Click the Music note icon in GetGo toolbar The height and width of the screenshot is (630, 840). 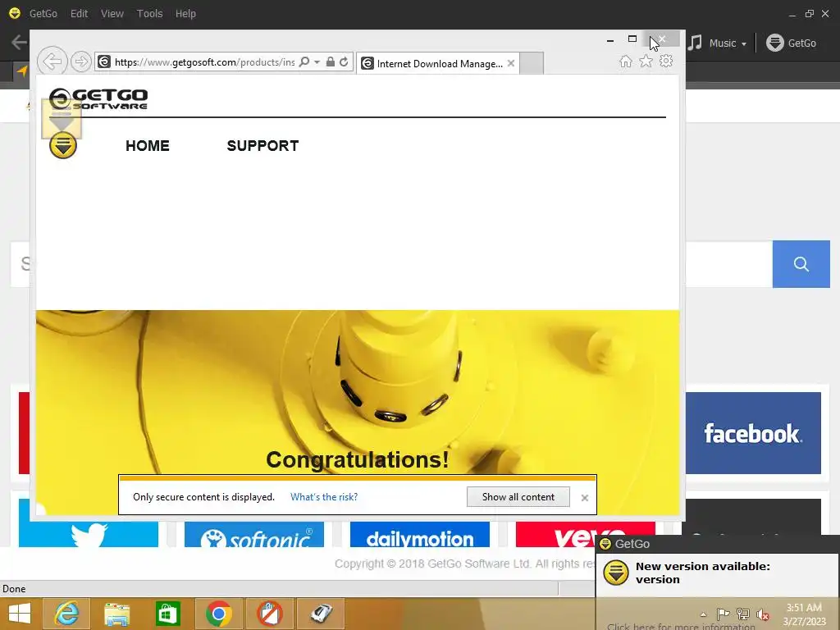(695, 43)
